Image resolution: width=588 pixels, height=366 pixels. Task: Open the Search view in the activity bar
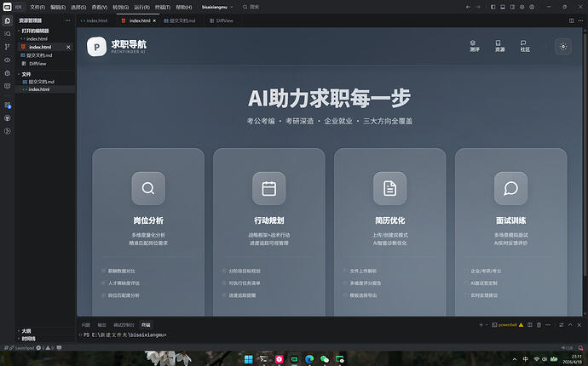[x=7, y=33]
